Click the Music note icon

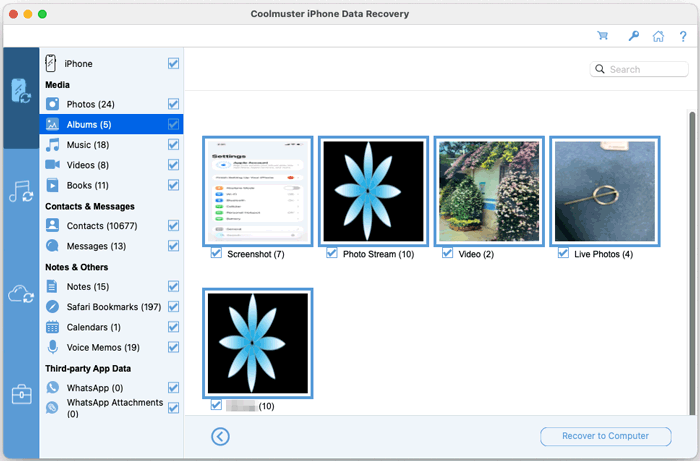(x=52, y=145)
